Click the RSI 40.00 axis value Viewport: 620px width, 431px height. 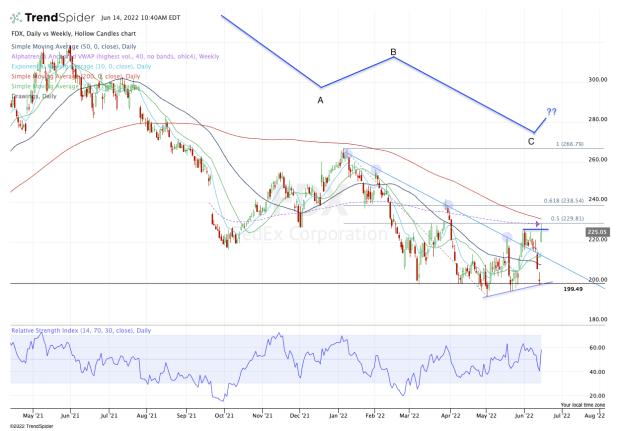tap(597, 372)
